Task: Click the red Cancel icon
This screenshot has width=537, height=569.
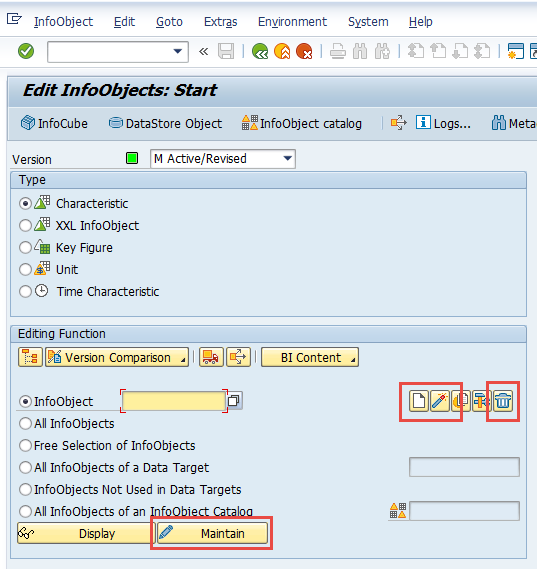Action: coord(304,51)
